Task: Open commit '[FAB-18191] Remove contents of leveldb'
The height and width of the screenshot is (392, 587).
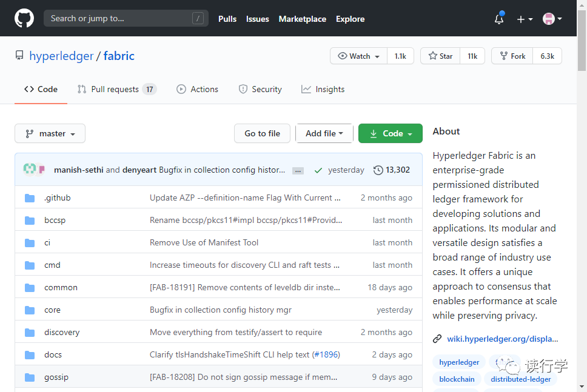Action: pos(245,287)
